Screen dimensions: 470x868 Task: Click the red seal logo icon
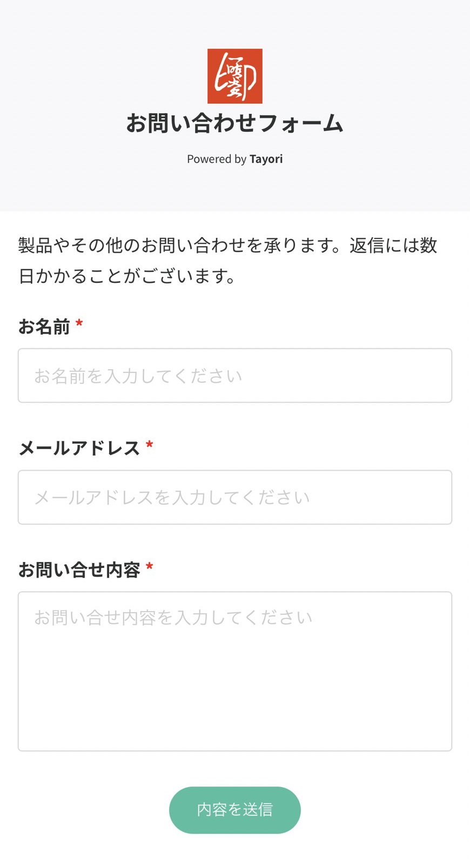coord(235,76)
